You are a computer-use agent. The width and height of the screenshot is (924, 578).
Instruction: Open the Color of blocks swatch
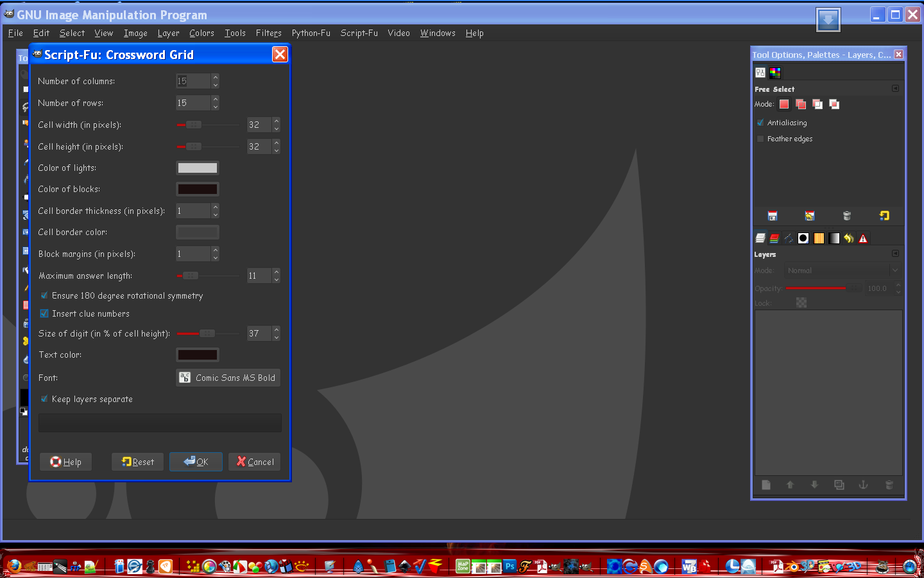pos(198,189)
